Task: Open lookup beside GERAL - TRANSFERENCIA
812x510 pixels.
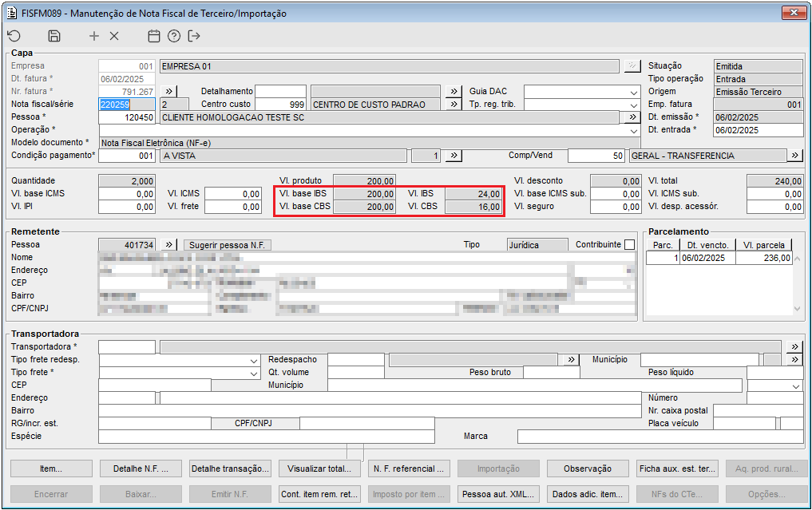Action: coord(795,156)
